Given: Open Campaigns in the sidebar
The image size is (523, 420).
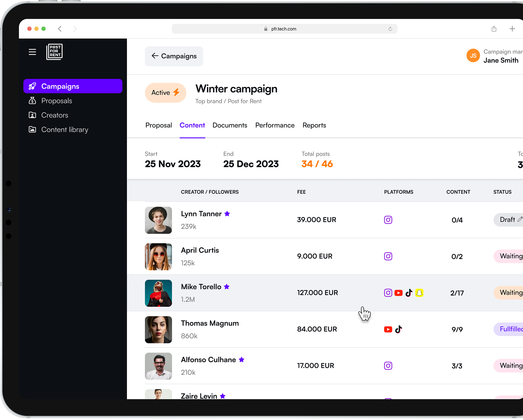Looking at the screenshot, I should pyautogui.click(x=73, y=86).
